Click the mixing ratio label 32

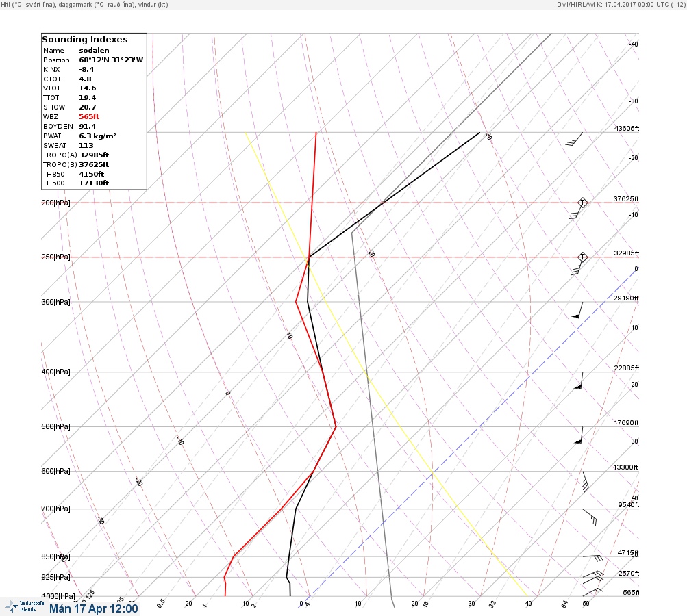(492, 604)
